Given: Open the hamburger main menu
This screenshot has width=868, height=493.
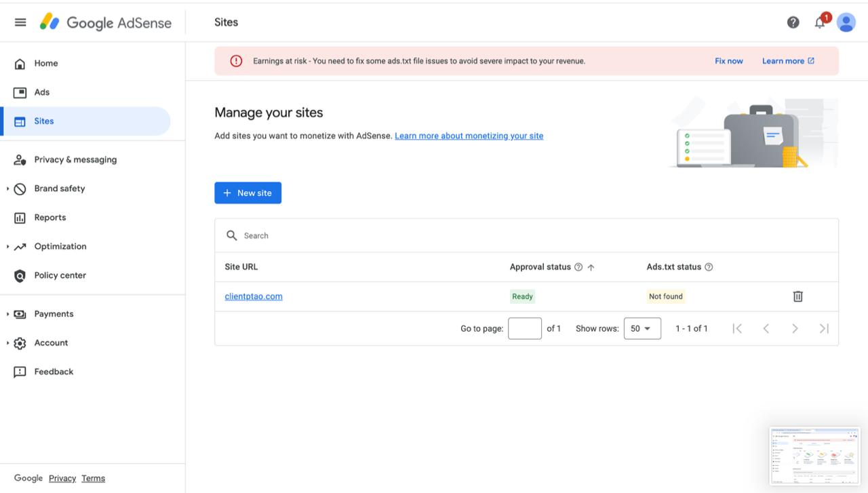Looking at the screenshot, I should click(x=20, y=22).
